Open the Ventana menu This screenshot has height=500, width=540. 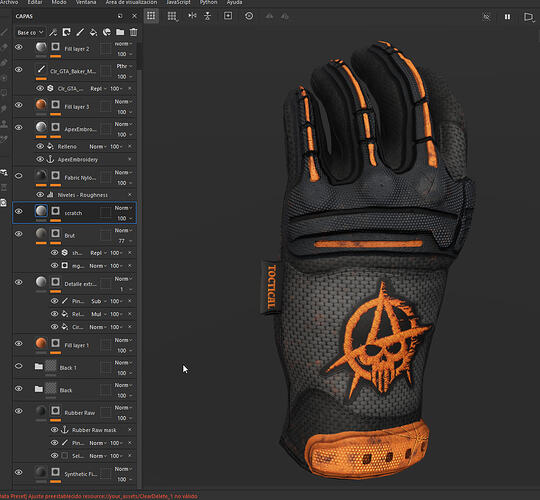coord(86,2)
